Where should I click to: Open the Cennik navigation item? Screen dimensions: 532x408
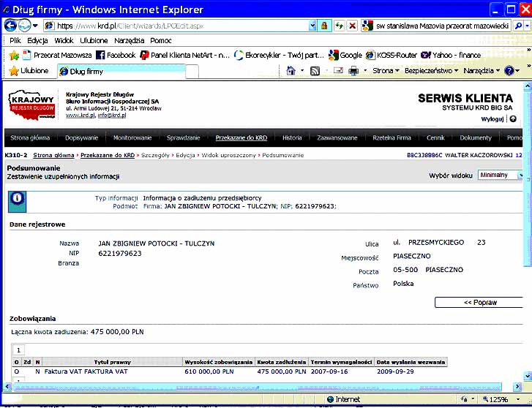435,138
